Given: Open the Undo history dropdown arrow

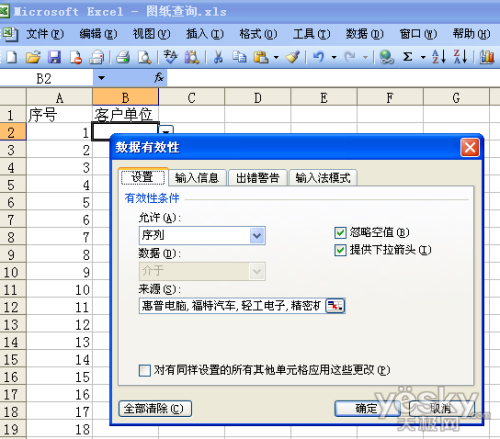Looking at the screenshot, I should coord(334,57).
